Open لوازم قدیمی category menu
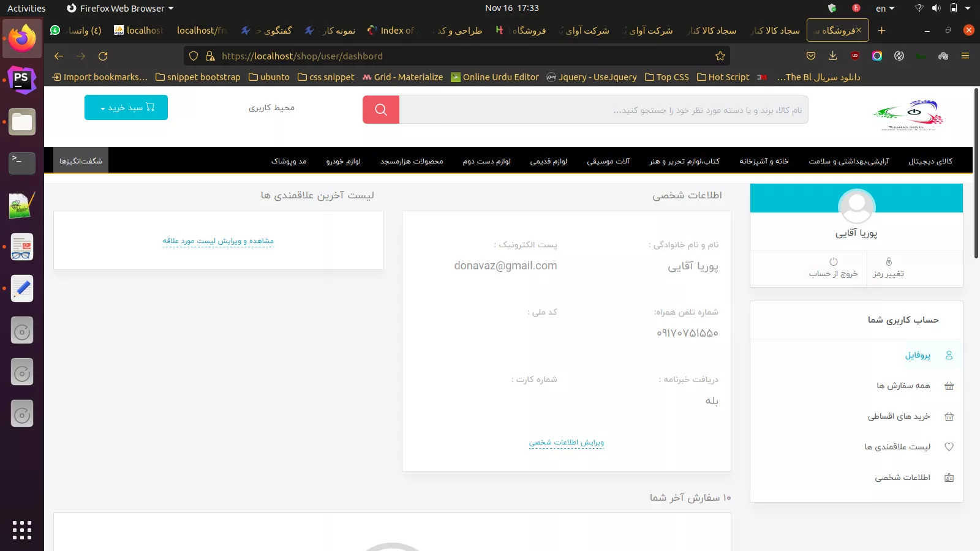Viewport: 980px width, 551px height. [x=548, y=161]
